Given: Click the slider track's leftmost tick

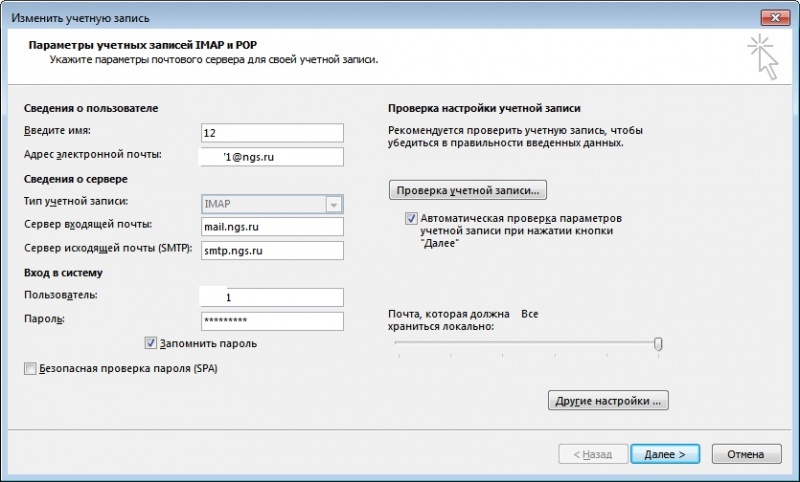Looking at the screenshot, I should tap(399, 355).
